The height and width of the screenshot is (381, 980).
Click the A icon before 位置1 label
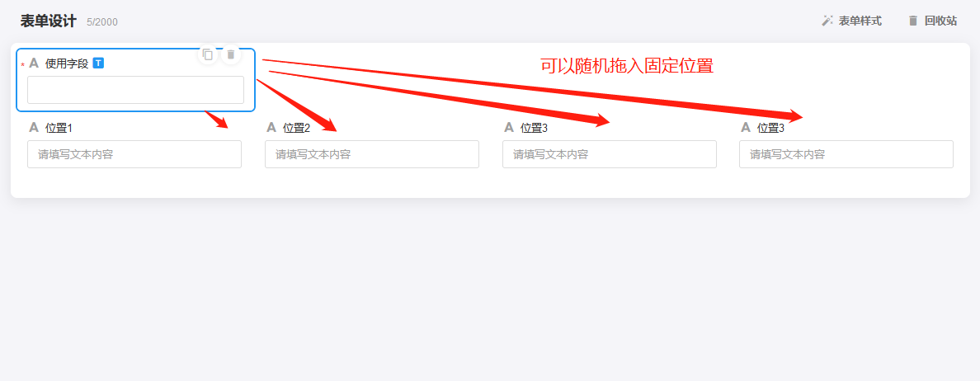pos(35,128)
